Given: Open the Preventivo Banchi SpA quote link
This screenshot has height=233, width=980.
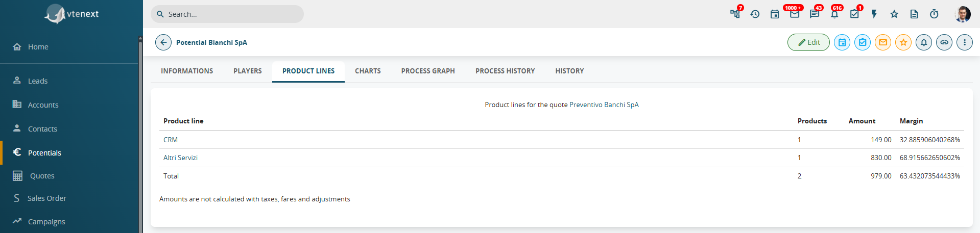Looking at the screenshot, I should tap(604, 105).
